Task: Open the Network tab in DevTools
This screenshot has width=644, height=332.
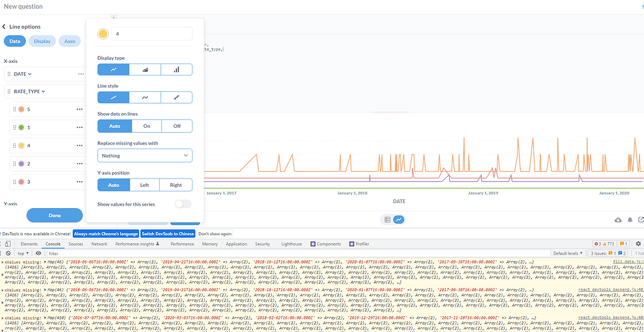Action: click(99, 244)
